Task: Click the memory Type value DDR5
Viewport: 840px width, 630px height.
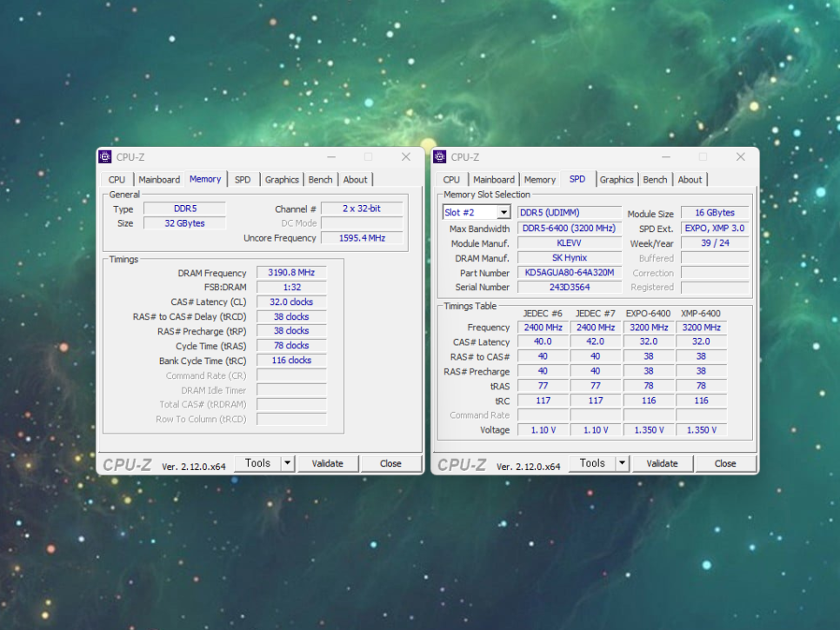Action: point(185,209)
